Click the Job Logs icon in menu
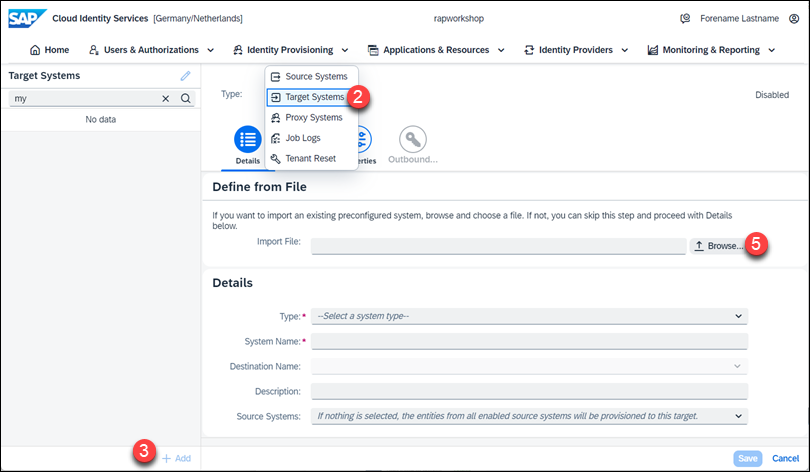Viewport: 810px width, 472px height. click(x=276, y=138)
